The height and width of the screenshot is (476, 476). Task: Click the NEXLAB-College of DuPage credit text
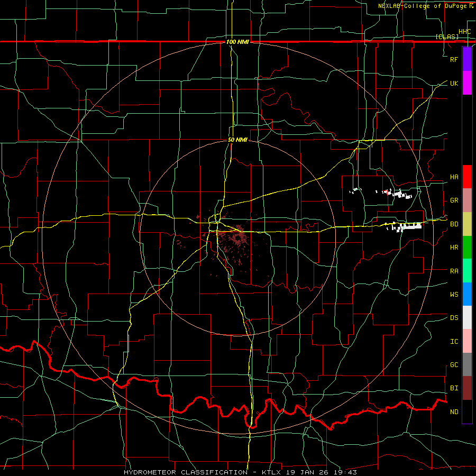coord(422,6)
